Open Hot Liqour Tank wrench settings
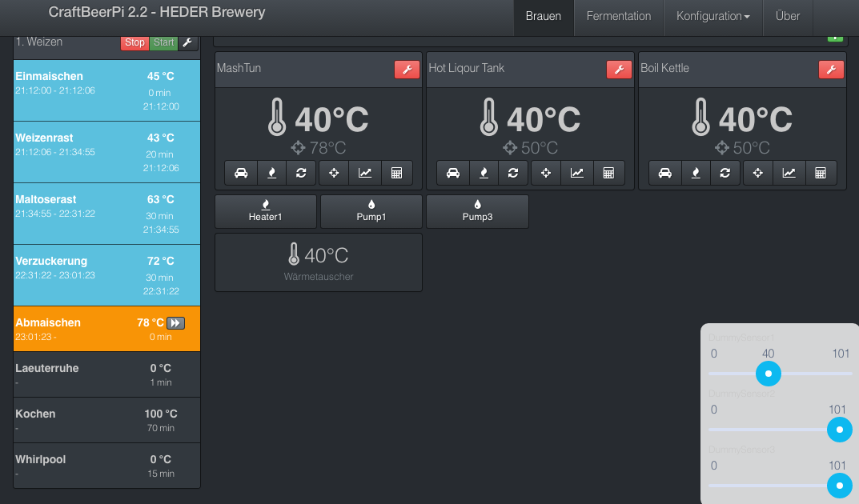The image size is (859, 504). 619,70
